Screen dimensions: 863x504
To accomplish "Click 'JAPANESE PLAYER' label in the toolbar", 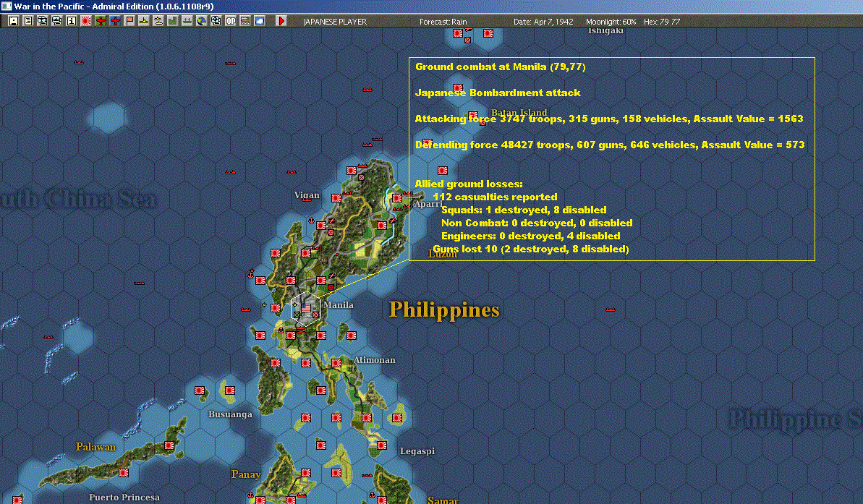I will click(x=335, y=22).
